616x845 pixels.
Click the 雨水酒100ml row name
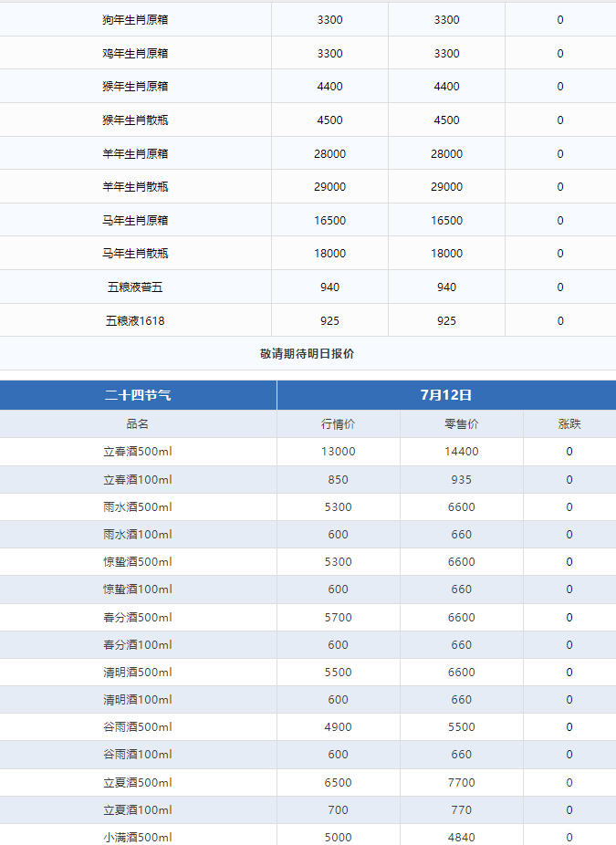[138, 535]
